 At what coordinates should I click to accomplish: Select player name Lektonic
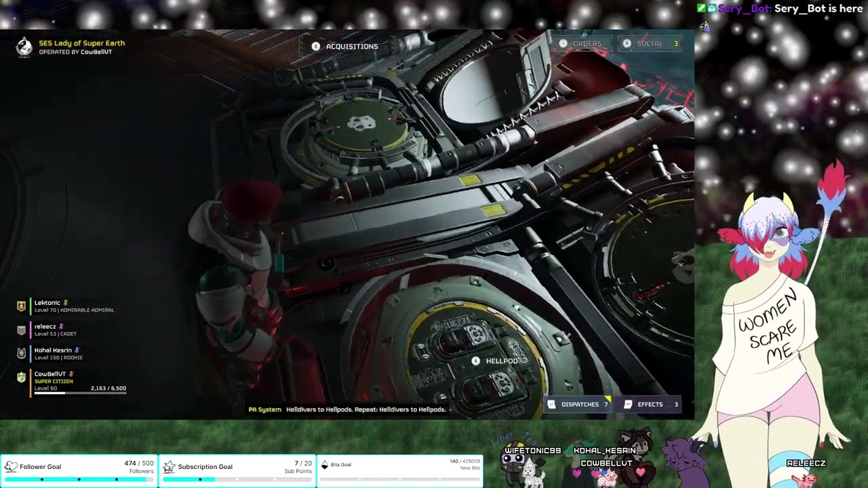(47, 302)
